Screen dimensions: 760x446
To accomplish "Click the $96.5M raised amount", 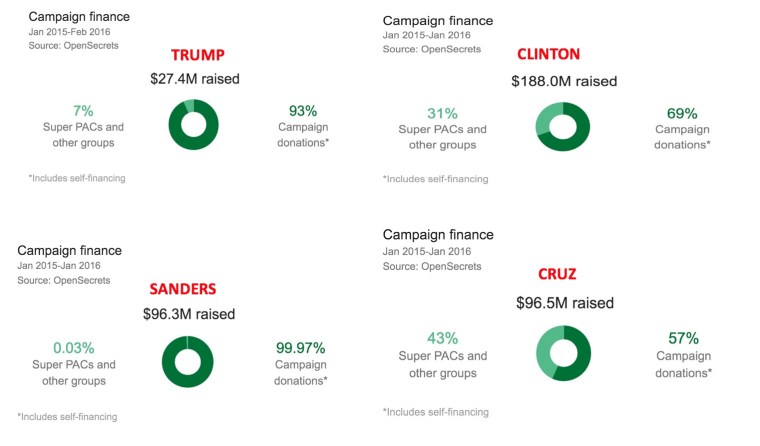I will 565,302.
